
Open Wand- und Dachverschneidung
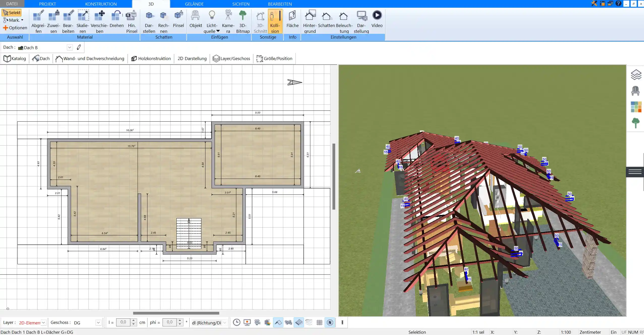[x=90, y=59]
